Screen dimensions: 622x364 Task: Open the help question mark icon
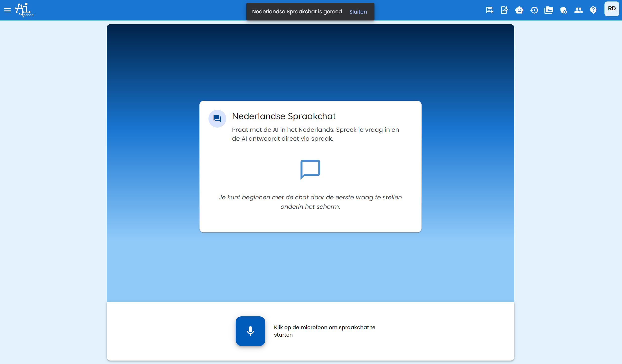593,10
